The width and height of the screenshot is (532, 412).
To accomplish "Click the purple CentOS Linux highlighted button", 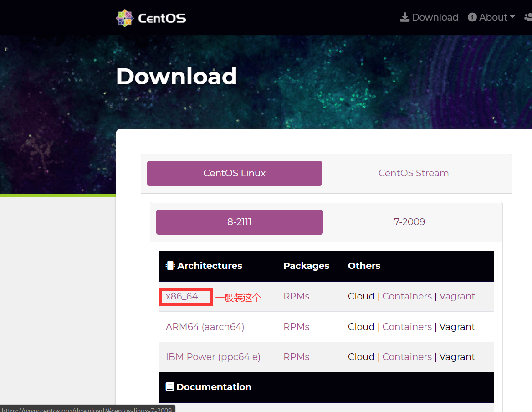I will click(234, 173).
